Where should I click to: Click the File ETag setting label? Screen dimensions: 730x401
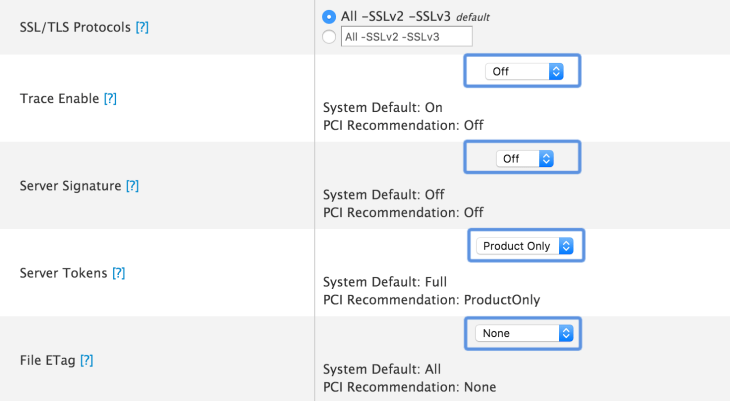pos(47,358)
